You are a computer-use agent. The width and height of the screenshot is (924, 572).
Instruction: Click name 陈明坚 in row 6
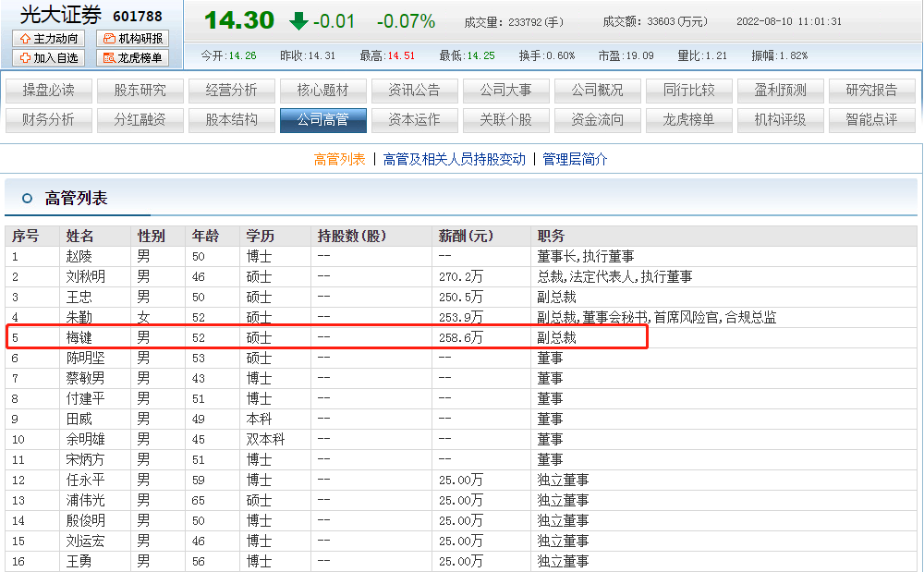(x=85, y=359)
